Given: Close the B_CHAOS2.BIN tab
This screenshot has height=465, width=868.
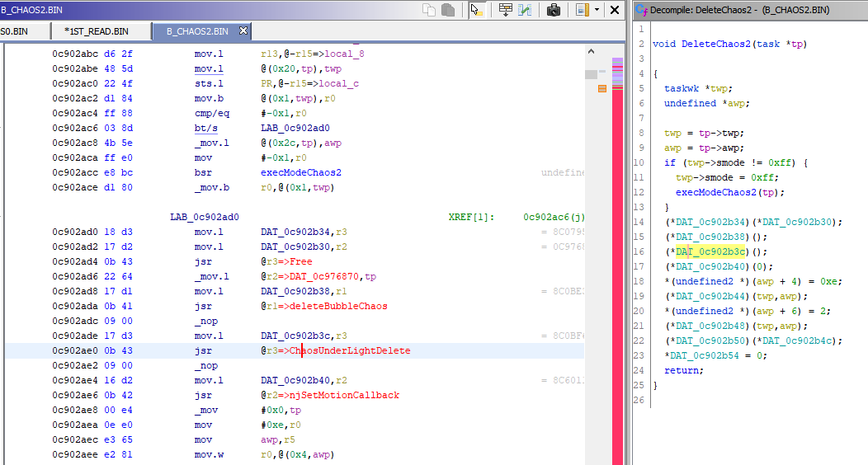Looking at the screenshot, I should 243,31.
